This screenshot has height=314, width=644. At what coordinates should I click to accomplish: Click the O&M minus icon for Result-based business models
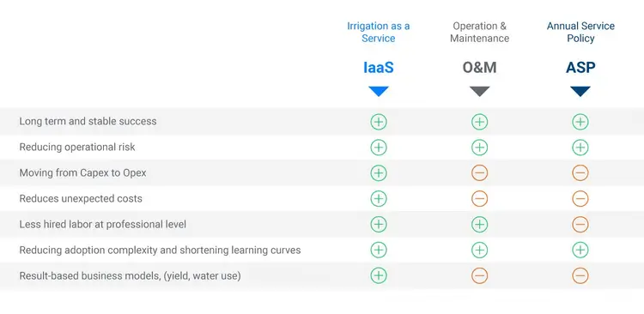[x=479, y=275]
